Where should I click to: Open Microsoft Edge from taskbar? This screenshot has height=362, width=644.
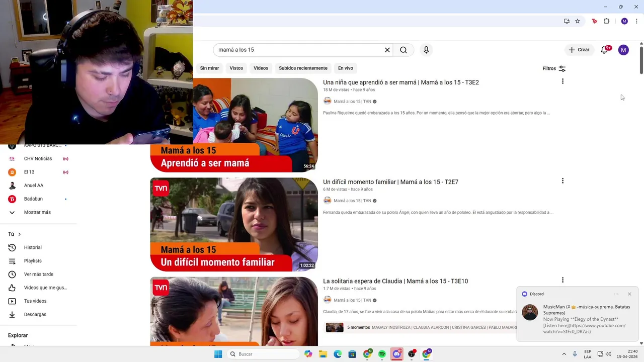click(x=338, y=354)
